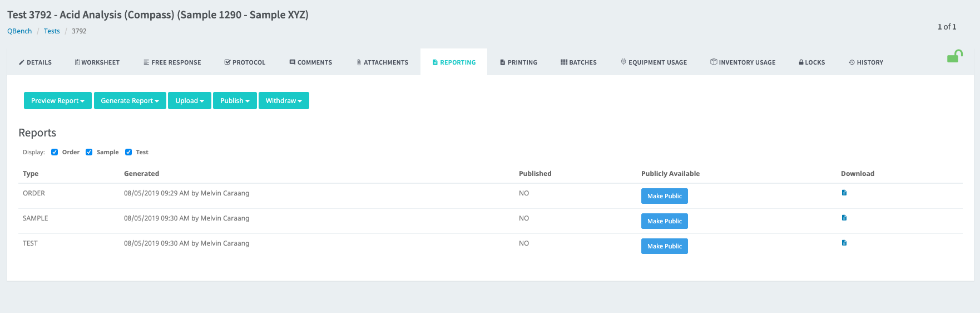Screen dimensions: 980x313
Task: Go to the Attachments tab
Action: point(383,62)
